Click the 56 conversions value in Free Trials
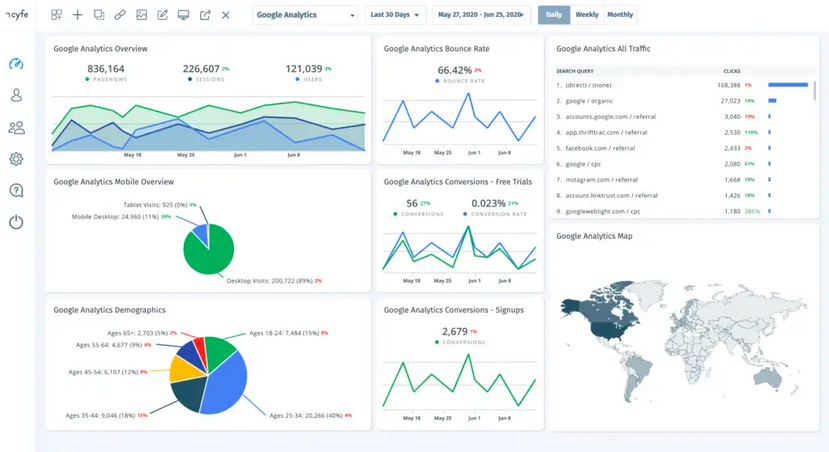 click(x=412, y=204)
